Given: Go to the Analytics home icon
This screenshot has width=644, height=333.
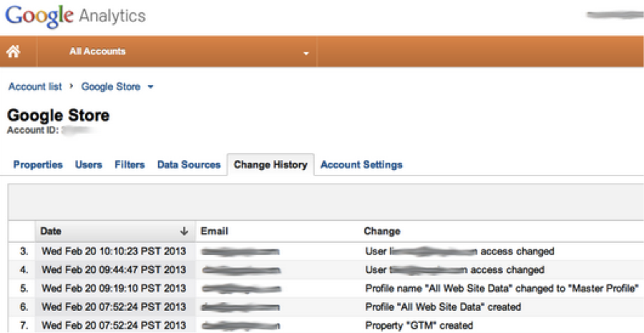Looking at the screenshot, I should (x=14, y=51).
